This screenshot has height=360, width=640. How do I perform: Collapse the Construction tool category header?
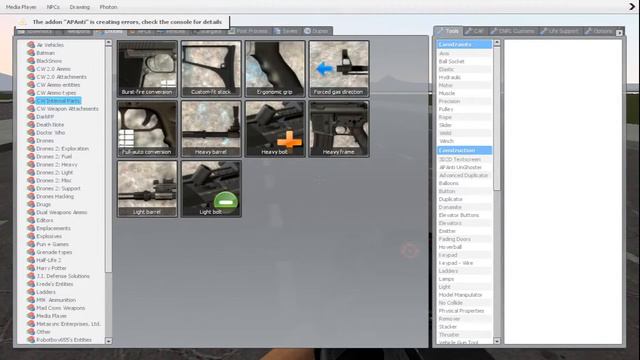click(464, 151)
